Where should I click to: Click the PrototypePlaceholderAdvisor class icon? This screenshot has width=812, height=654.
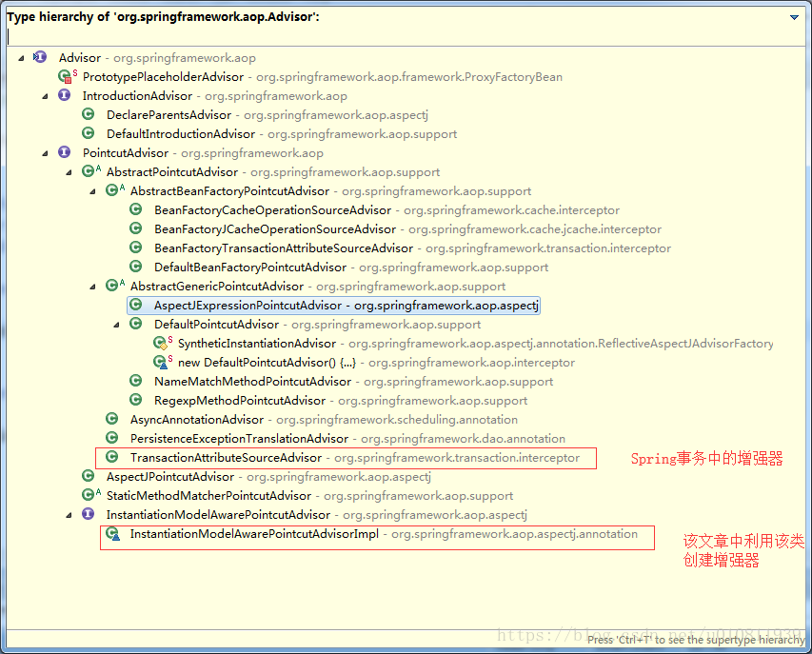coord(67,76)
